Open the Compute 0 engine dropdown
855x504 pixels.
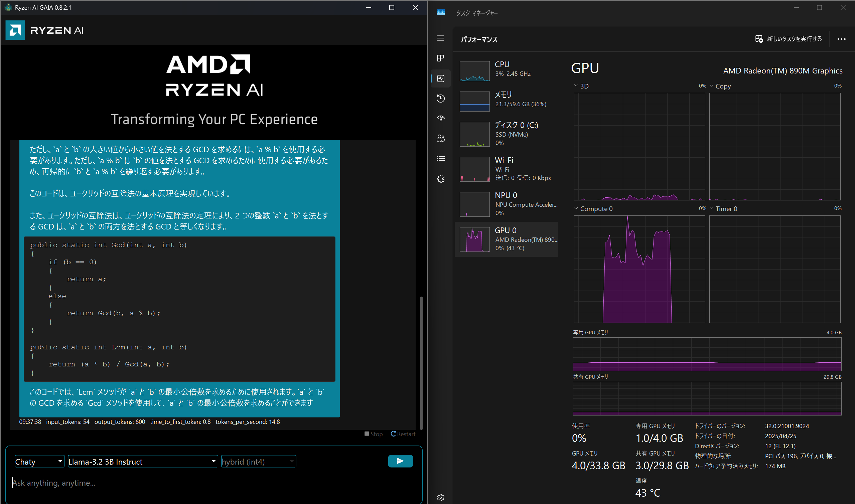click(576, 208)
